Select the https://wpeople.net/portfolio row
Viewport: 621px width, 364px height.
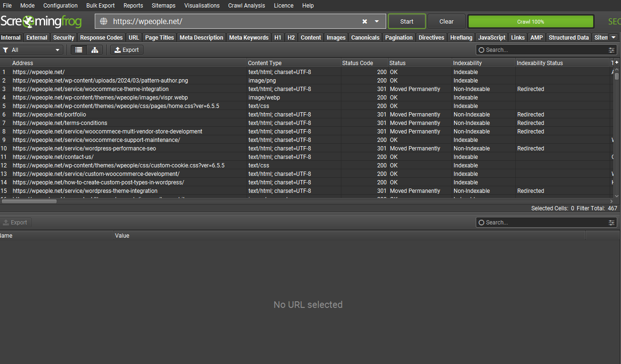306,115
